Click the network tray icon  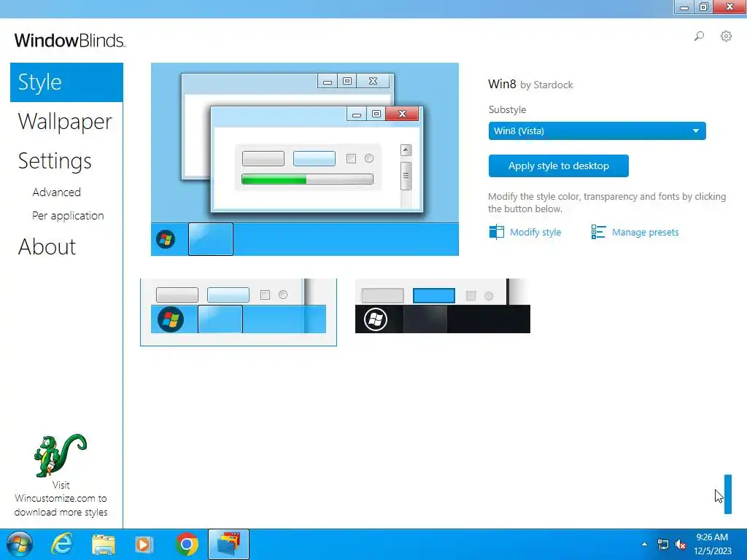(662, 544)
